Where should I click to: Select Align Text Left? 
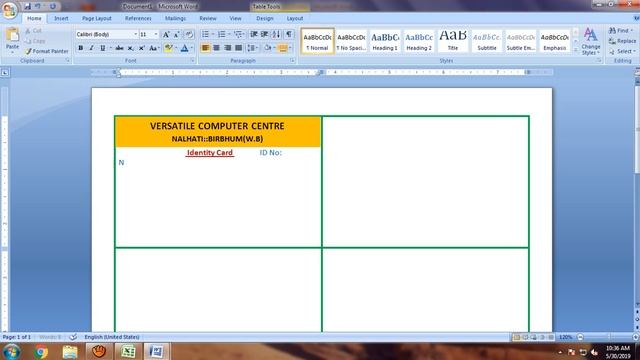(x=205, y=48)
